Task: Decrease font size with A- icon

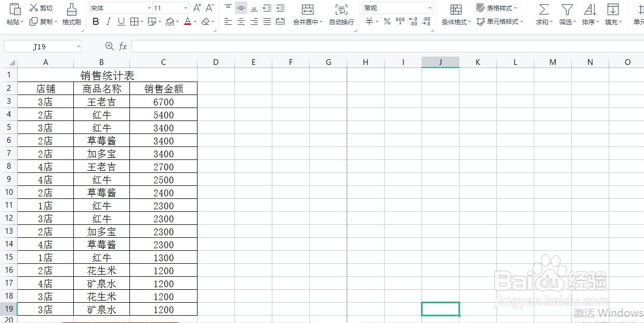Action: pos(209,8)
